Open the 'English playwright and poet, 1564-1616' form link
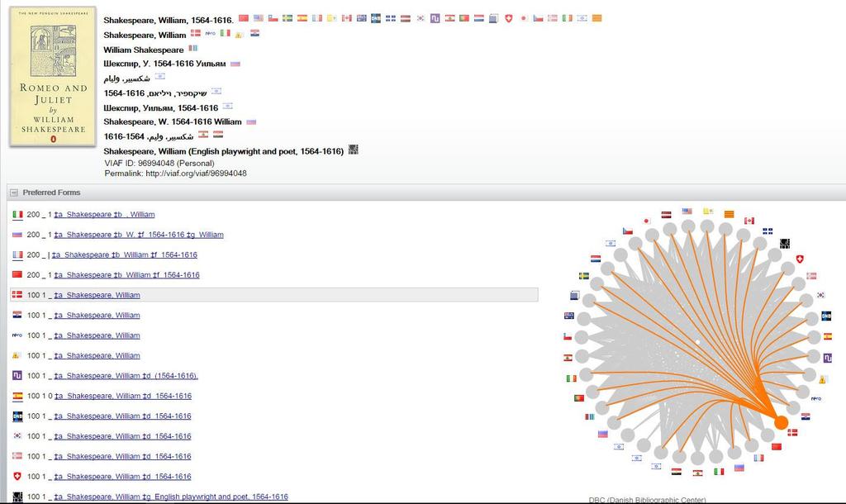This screenshot has height=504, width=846. click(171, 497)
